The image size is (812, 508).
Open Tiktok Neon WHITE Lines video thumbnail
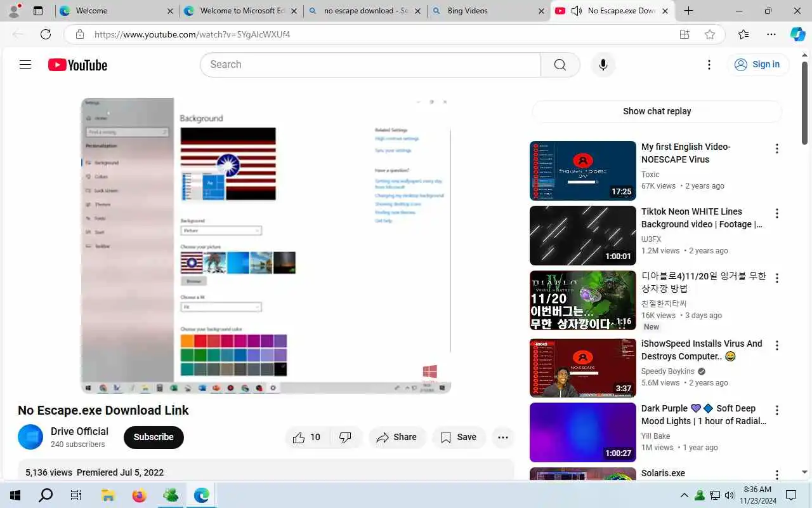point(582,236)
